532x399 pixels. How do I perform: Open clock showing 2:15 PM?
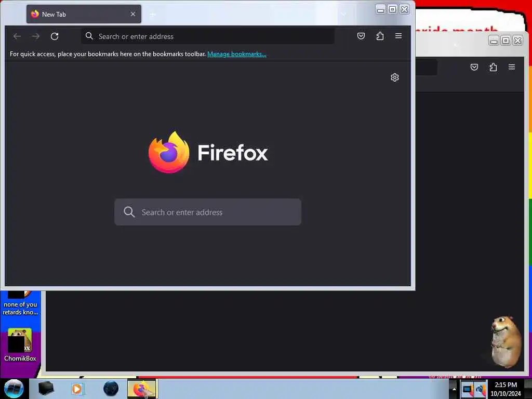coord(506,389)
